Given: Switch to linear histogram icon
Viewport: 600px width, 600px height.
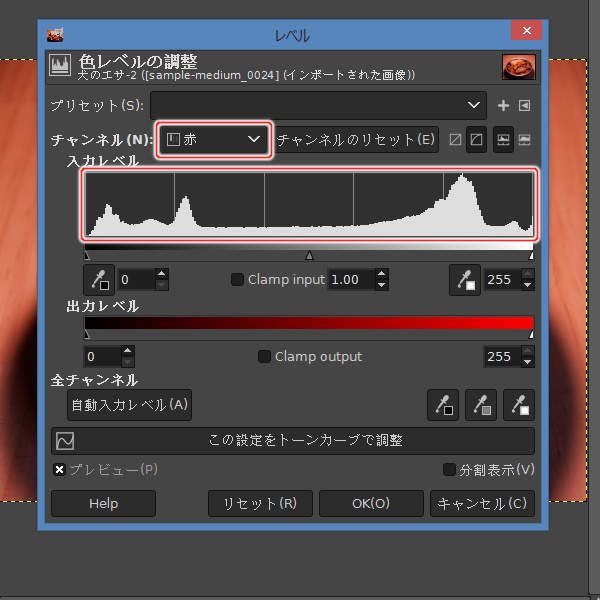Looking at the screenshot, I should point(503,140).
